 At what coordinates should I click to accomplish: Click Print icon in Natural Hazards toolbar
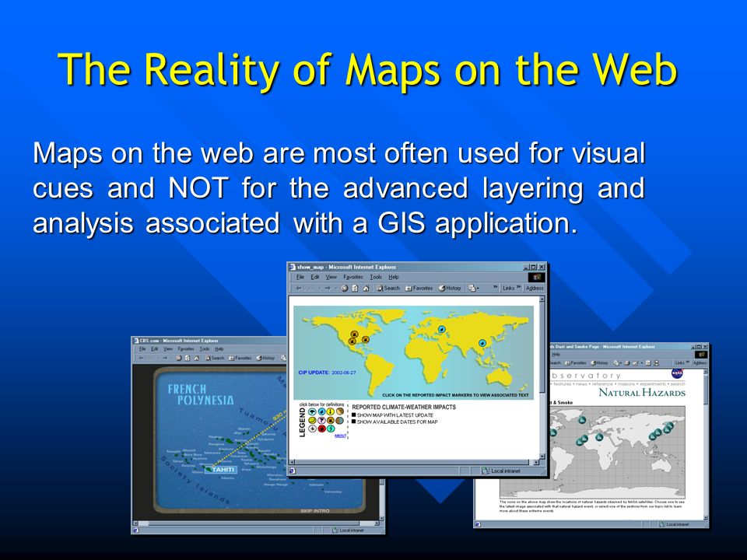(627, 363)
